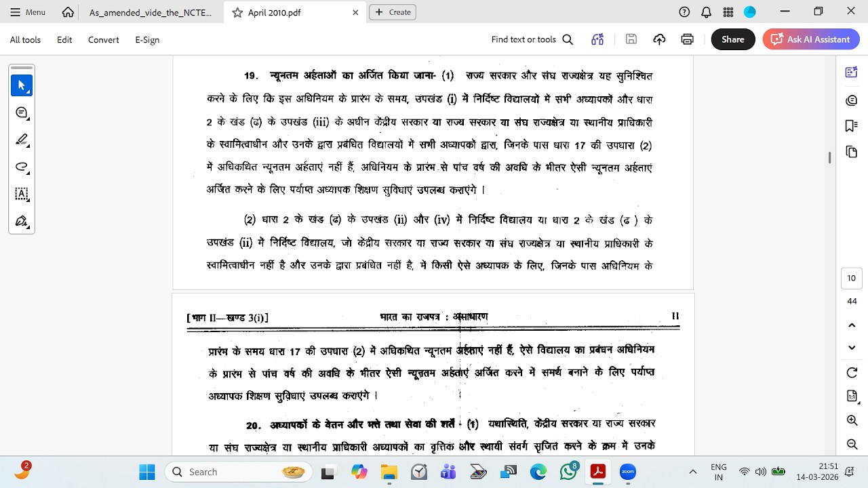This screenshot has width=868, height=488.
Task: Open the notifications bell
Action: [706, 12]
